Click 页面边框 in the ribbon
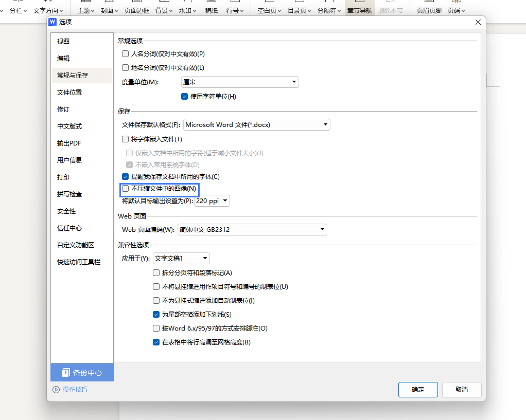526x420 pixels. (136, 11)
